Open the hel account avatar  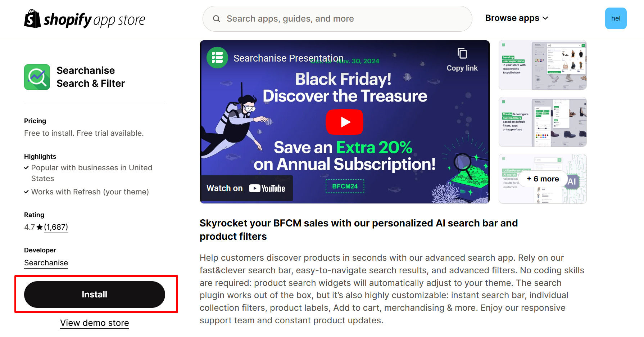(616, 18)
